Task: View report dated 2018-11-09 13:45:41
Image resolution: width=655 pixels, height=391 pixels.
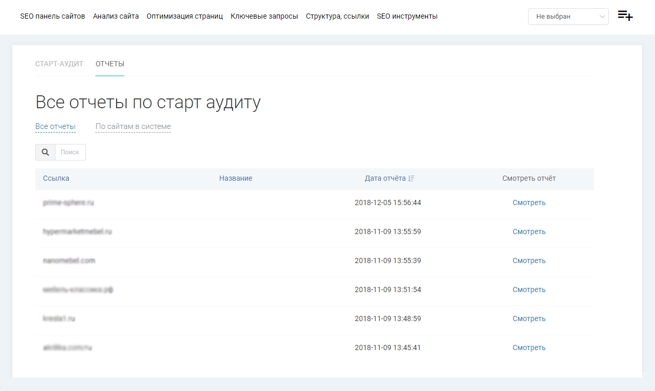Action: coord(529,348)
